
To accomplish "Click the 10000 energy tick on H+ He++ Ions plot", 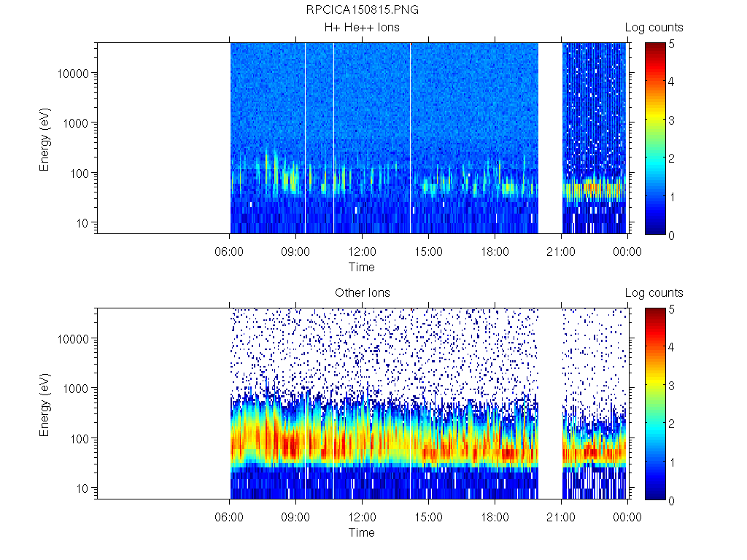I will pyautogui.click(x=73, y=74).
